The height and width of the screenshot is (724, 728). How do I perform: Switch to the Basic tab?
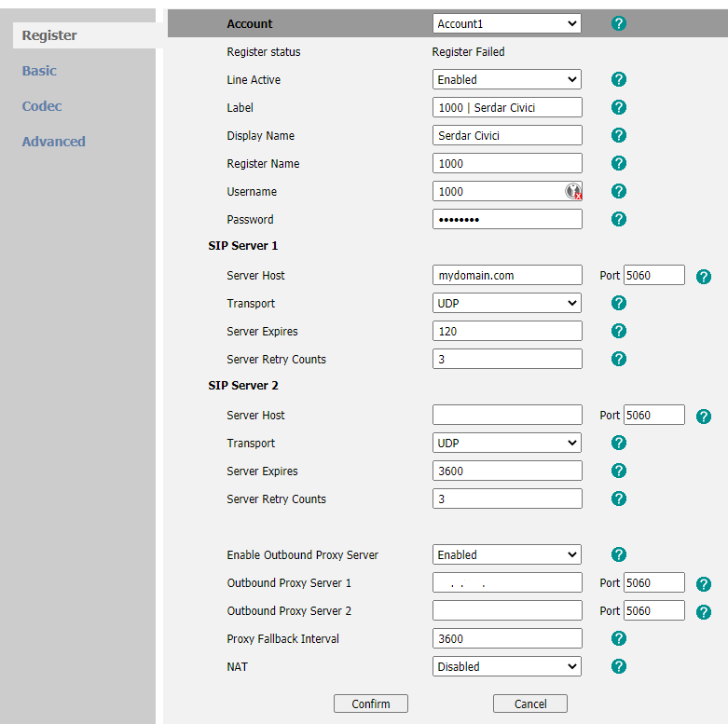pyautogui.click(x=39, y=71)
